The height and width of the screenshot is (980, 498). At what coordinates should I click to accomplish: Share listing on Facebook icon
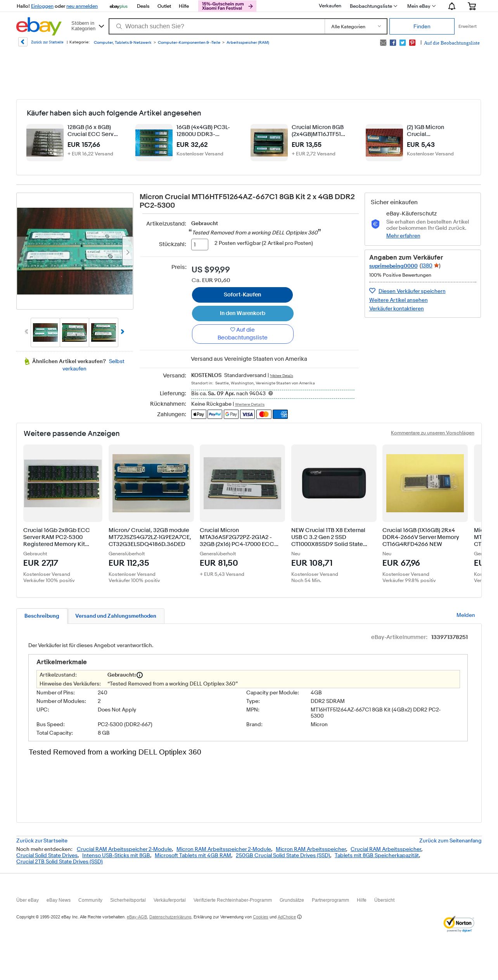[393, 43]
